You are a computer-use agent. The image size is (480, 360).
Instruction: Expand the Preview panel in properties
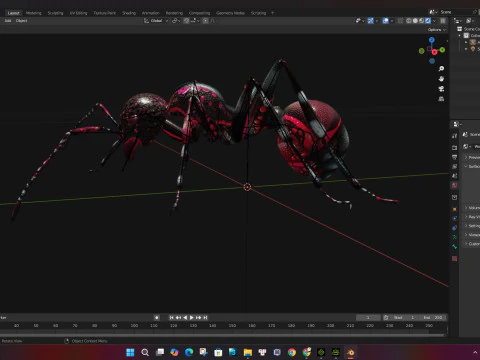tap(466, 157)
